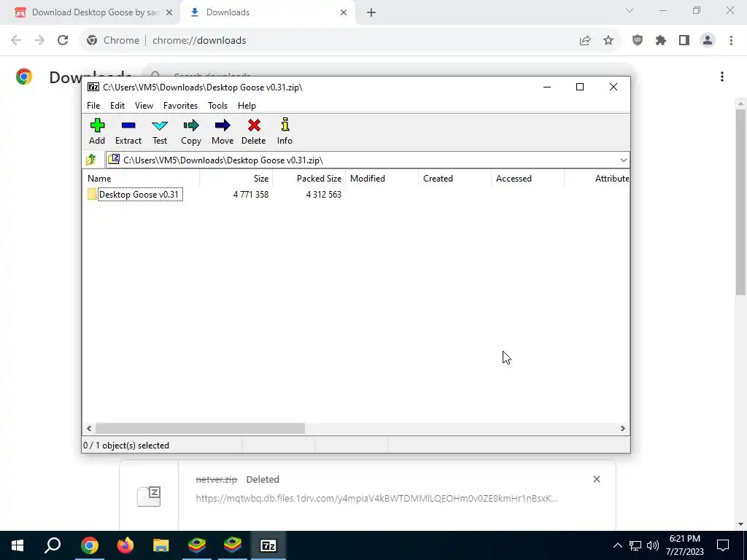
Task: Sort by the Created column header
Action: 454,179
